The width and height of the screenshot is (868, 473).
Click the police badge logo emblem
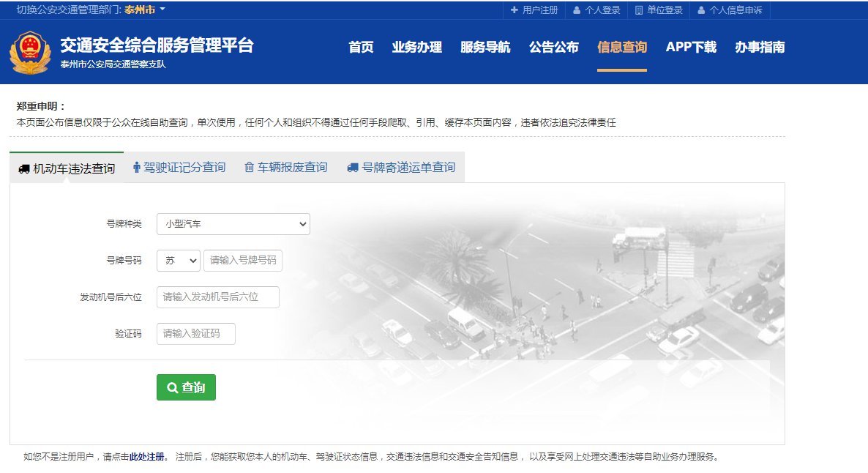[x=29, y=51]
